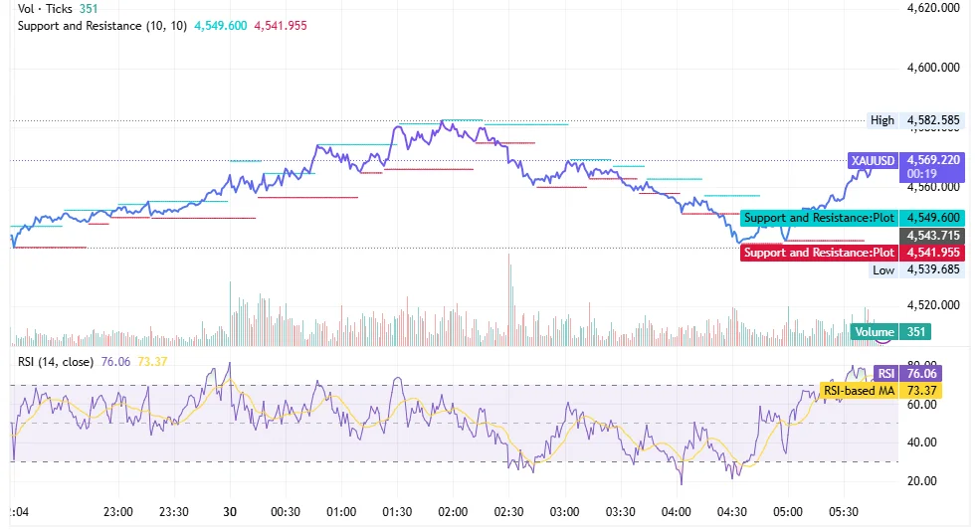Click the Low price label
980x530 pixels.
pos(882,269)
